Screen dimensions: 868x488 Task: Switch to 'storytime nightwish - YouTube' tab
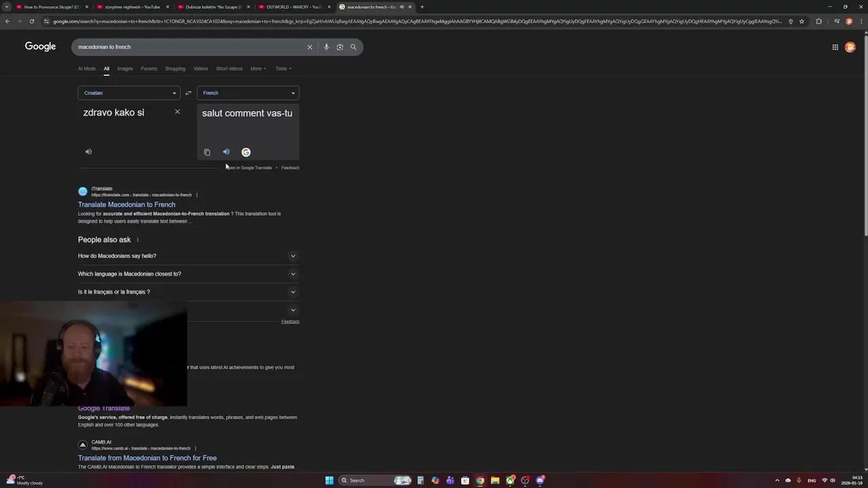132,7
